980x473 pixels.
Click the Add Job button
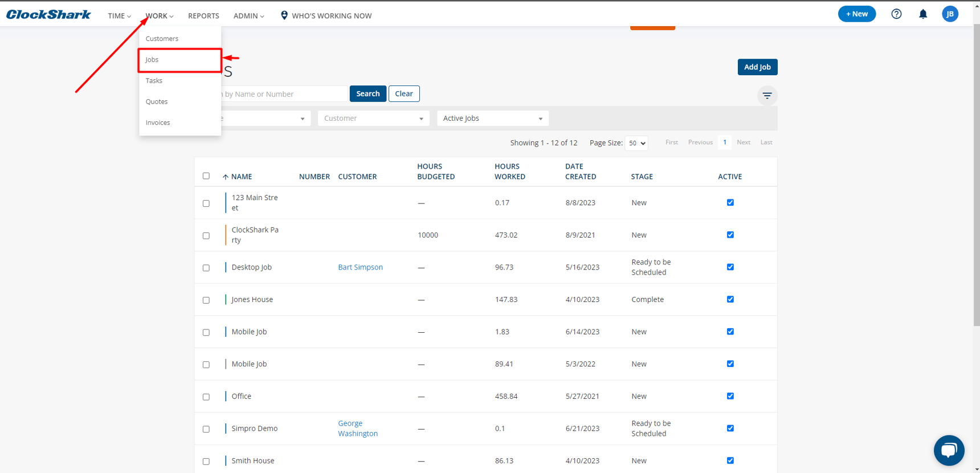click(757, 67)
